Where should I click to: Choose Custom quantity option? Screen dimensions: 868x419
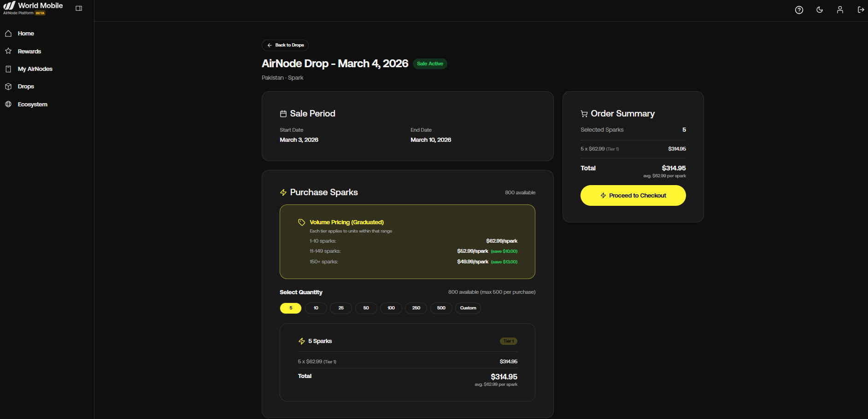coord(468,308)
